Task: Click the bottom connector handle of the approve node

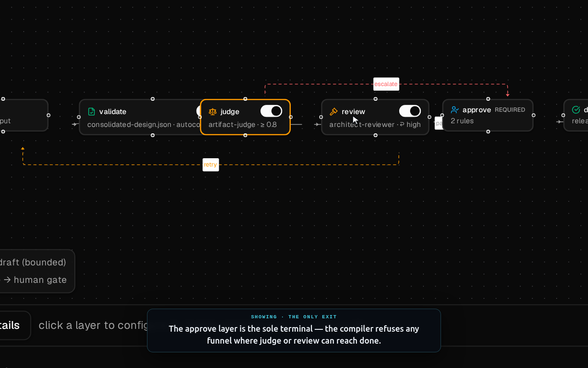Action: point(488,132)
